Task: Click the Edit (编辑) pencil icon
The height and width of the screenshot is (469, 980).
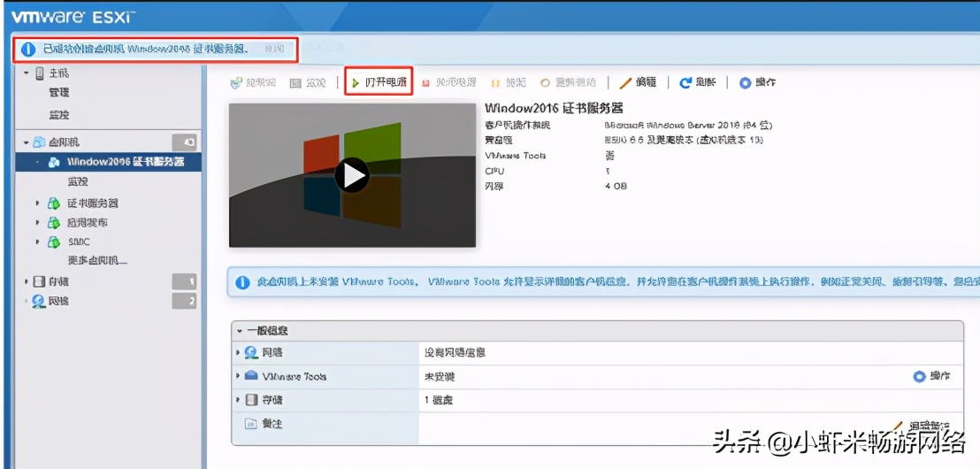Action: click(x=625, y=82)
